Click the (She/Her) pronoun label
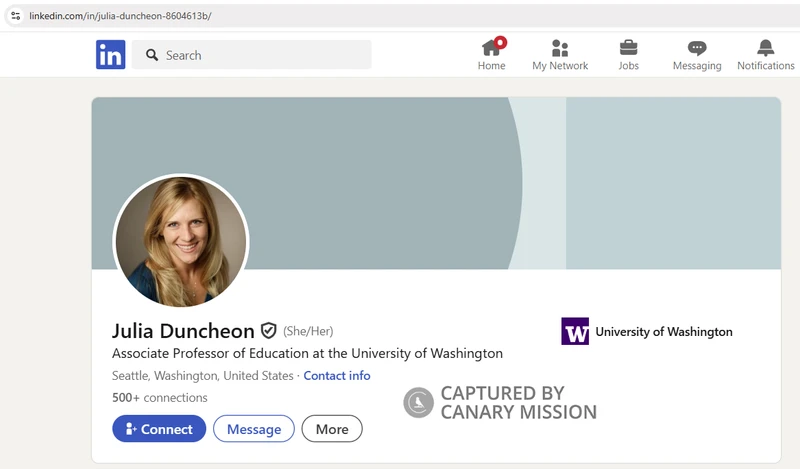Viewport: 800px width, 469px height. pos(308,331)
